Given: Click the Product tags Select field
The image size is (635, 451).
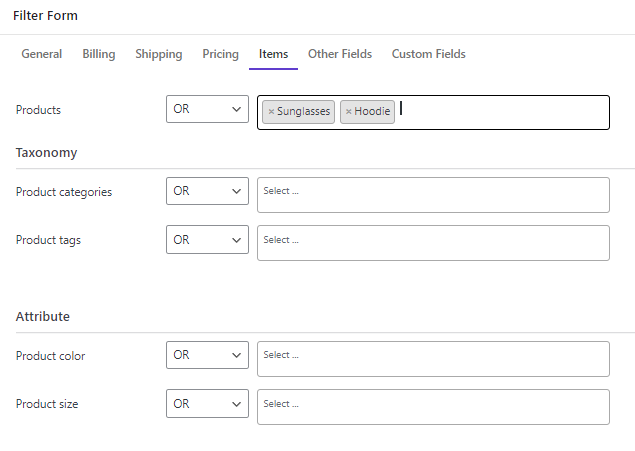Looking at the screenshot, I should (x=433, y=243).
